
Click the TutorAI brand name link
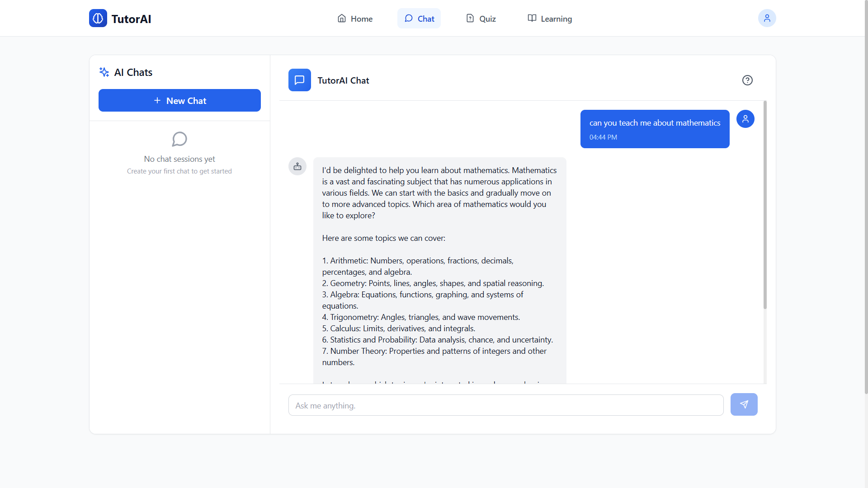pyautogui.click(x=131, y=19)
